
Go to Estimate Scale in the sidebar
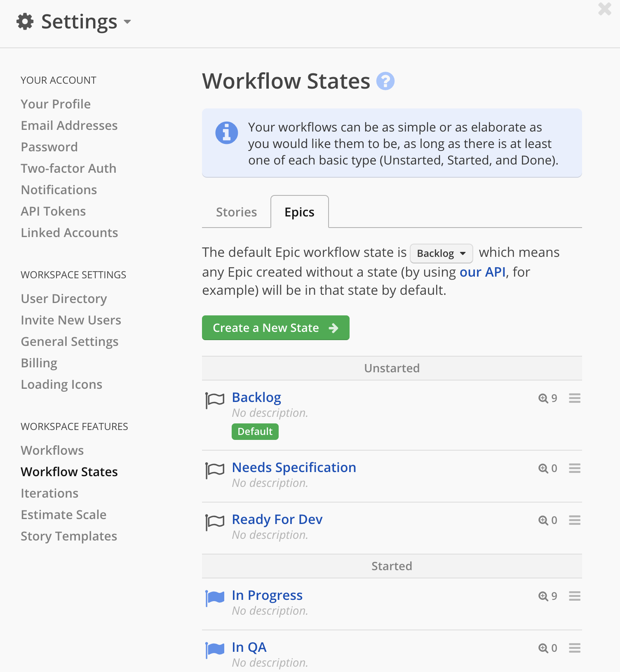63,515
